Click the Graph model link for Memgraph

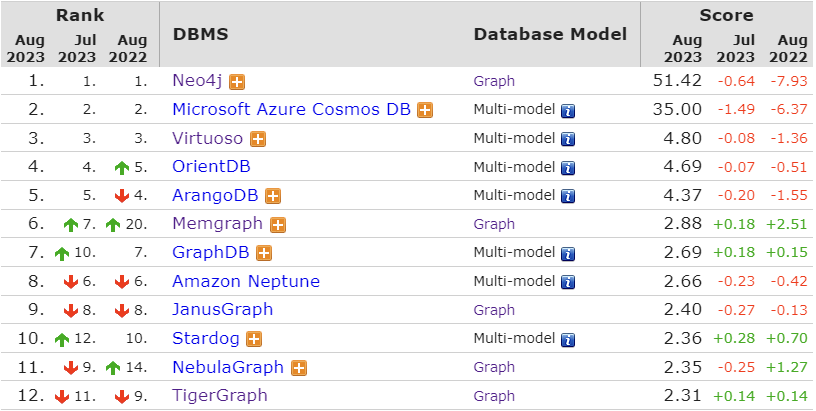click(494, 224)
